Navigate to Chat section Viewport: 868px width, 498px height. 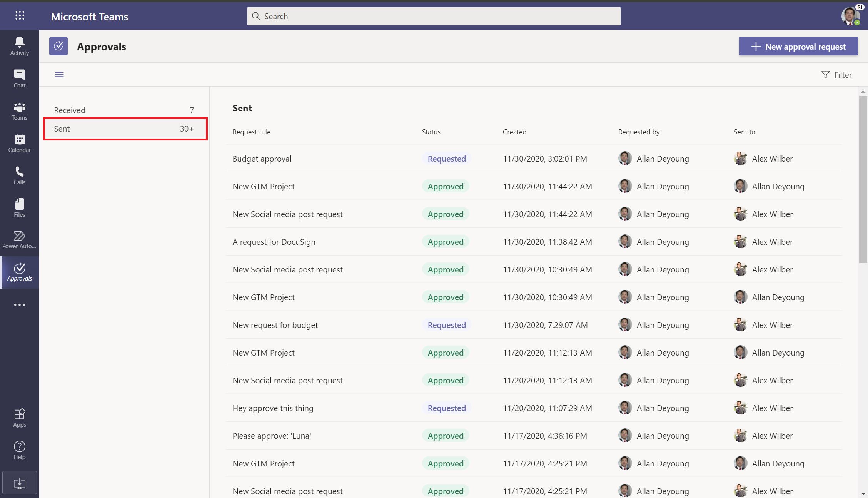[x=19, y=78]
